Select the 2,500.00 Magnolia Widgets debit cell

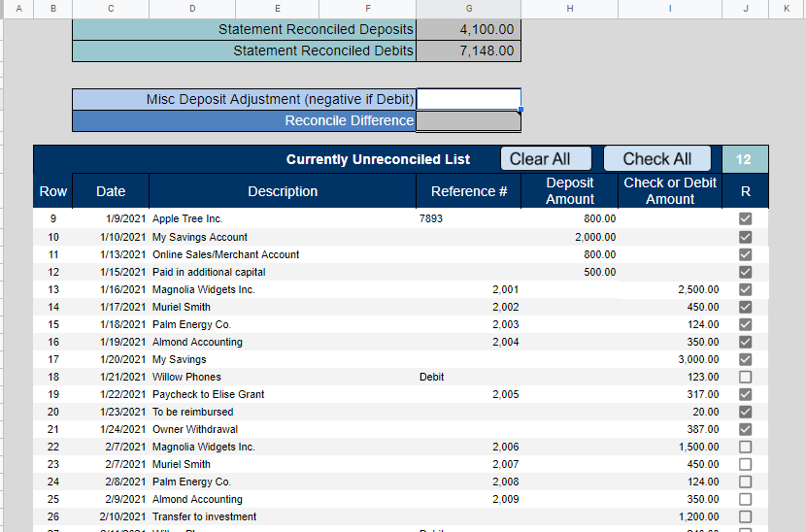670,289
